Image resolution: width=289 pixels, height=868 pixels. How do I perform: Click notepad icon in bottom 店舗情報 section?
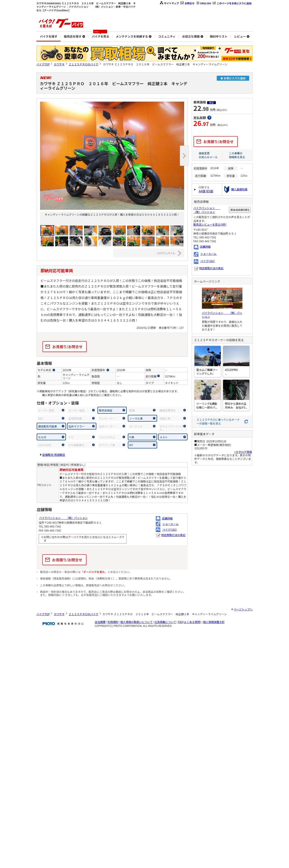[158, 535]
